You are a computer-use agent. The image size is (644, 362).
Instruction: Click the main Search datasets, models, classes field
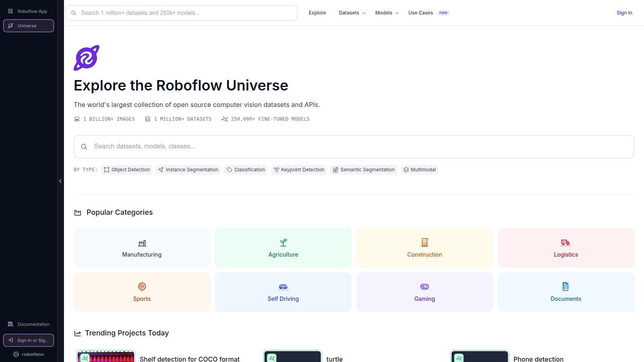354,147
